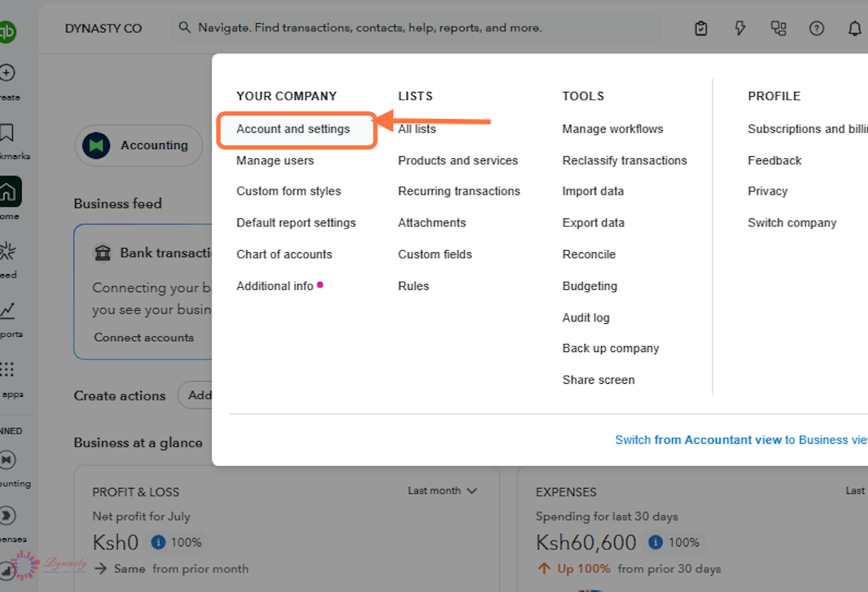Viewport: 868px width, 592px height.
Task: Open Feedback under Profile
Action: click(x=775, y=160)
